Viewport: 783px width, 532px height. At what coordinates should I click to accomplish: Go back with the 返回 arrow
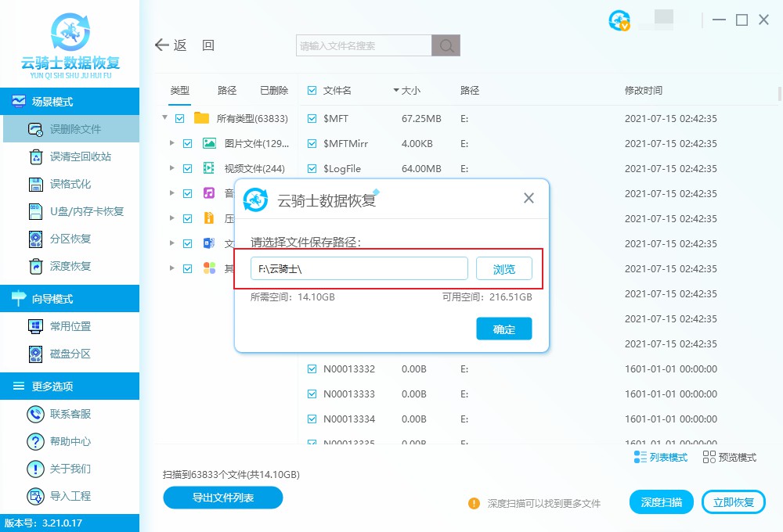coord(162,45)
